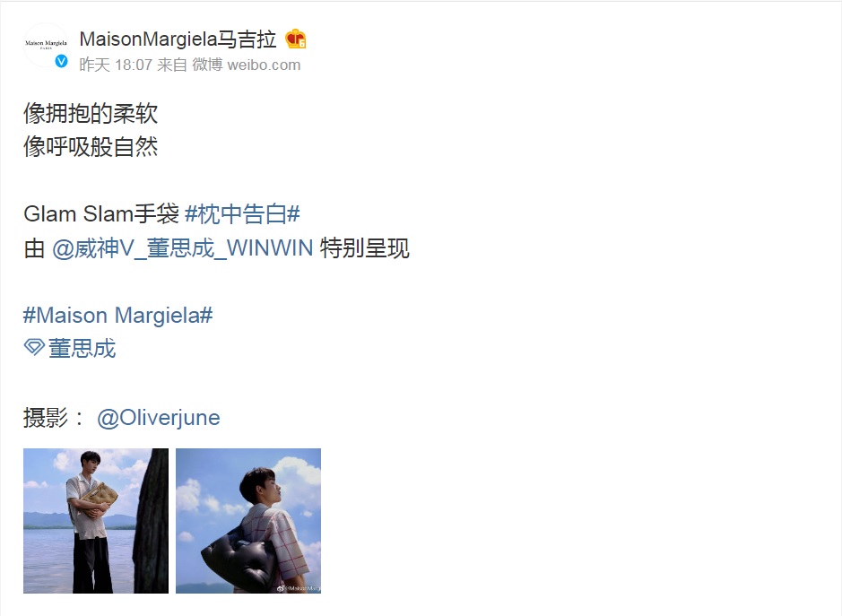Click the blue verified badge on avatar

pos(62,61)
